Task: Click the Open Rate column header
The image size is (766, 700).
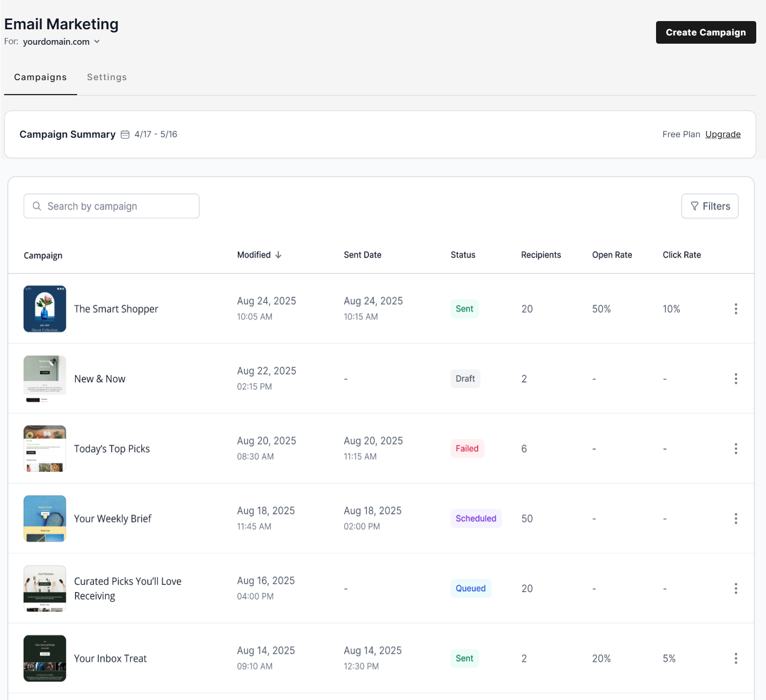Action: pyautogui.click(x=612, y=255)
